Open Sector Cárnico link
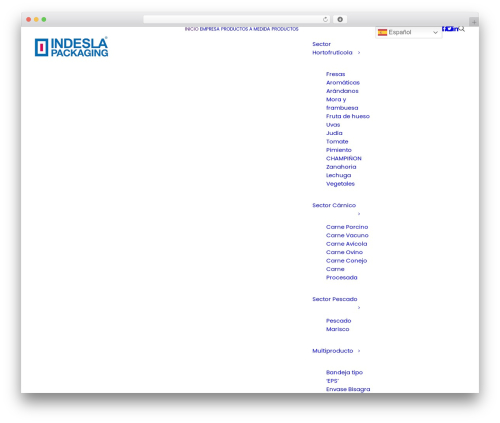This screenshot has width=500, height=423. pos(334,205)
